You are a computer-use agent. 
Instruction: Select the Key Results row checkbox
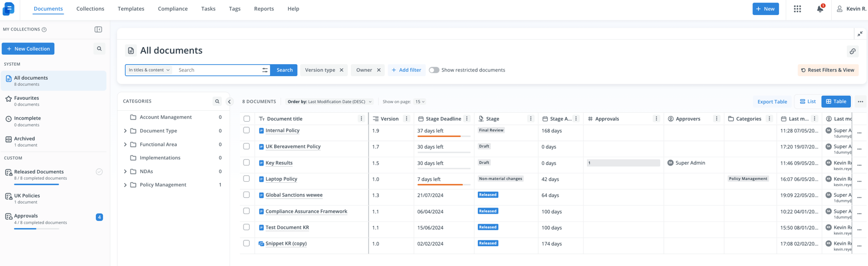[247, 162]
